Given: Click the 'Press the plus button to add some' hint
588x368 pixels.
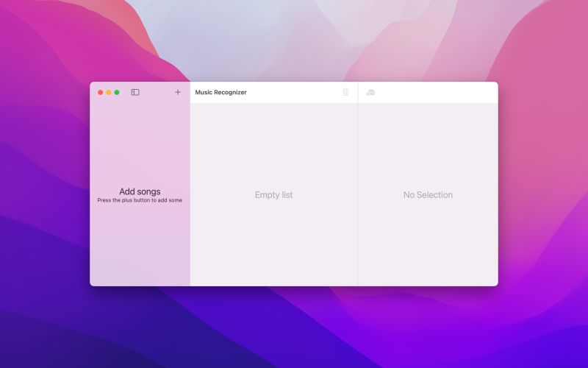Looking at the screenshot, I should point(140,200).
